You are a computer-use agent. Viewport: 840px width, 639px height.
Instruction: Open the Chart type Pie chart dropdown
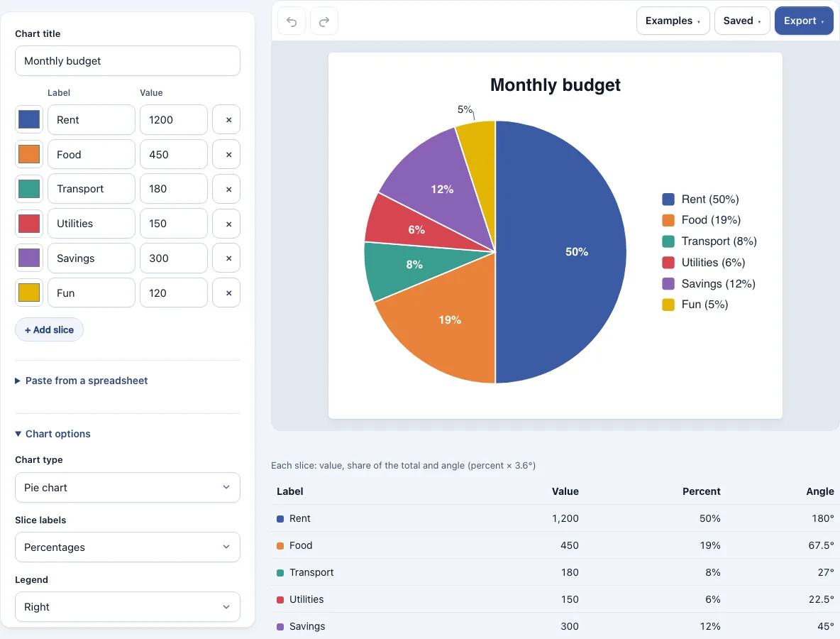point(128,487)
